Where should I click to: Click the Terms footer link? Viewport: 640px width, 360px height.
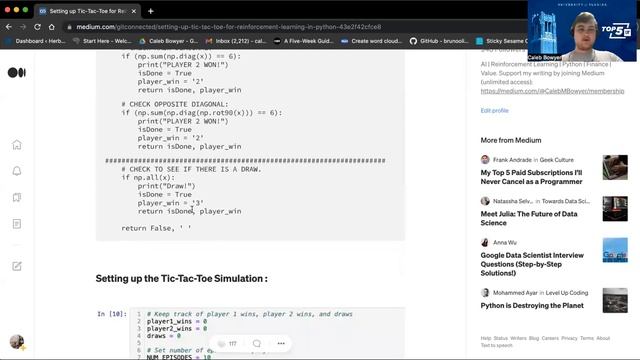587,338
